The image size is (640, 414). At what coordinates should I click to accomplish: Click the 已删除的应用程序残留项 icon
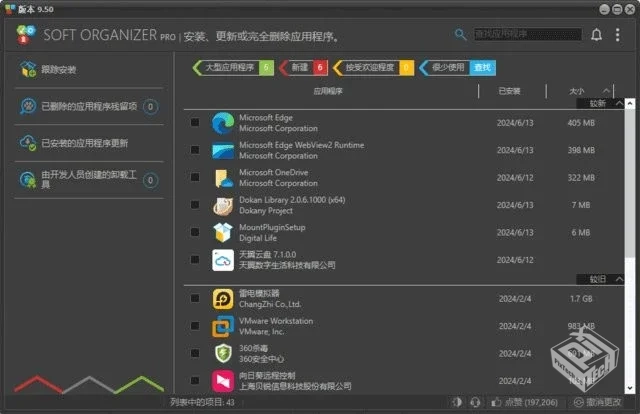[x=28, y=106]
